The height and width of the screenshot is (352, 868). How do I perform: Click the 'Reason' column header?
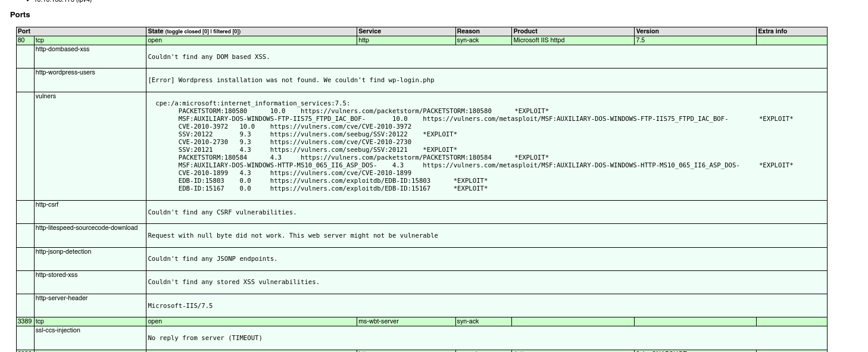(x=483, y=32)
